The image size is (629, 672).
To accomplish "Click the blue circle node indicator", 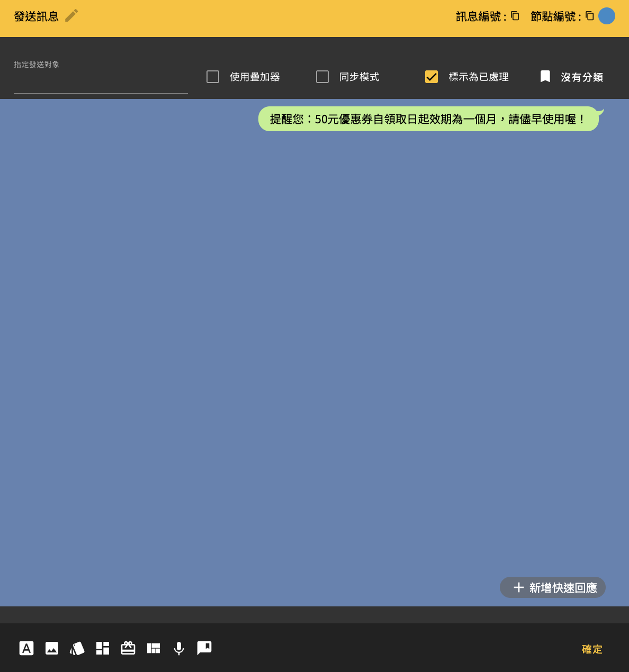I will click(607, 16).
